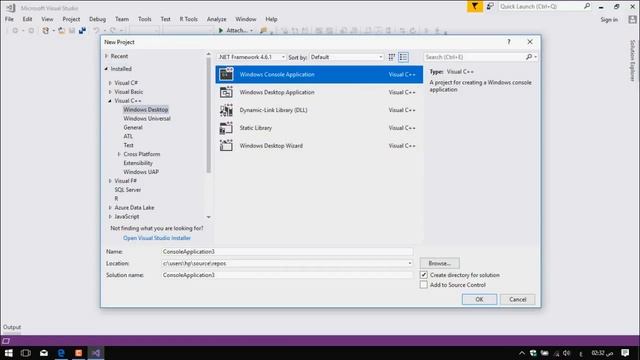Click the Attach run button in toolbar
The image size is (640, 360).
236,30
